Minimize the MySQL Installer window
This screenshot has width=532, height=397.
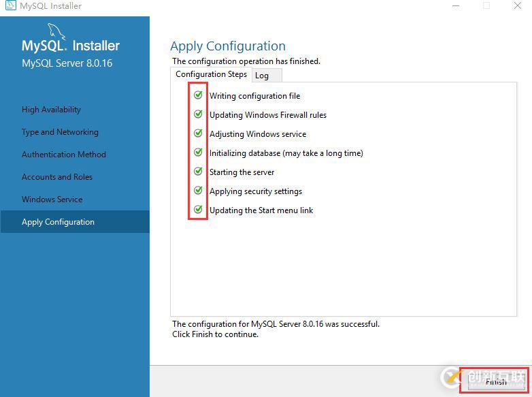(x=456, y=5)
